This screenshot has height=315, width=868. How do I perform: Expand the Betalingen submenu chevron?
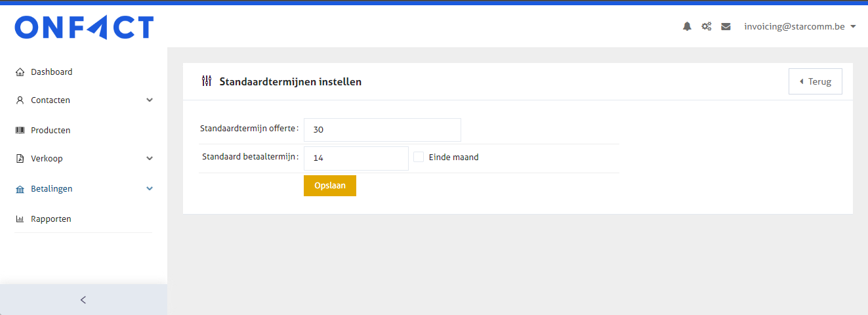pos(150,189)
